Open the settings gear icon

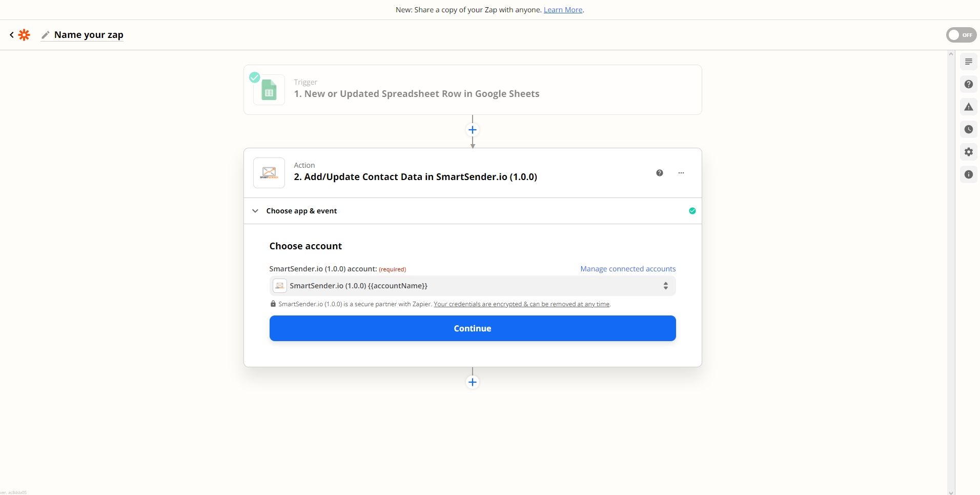point(968,152)
